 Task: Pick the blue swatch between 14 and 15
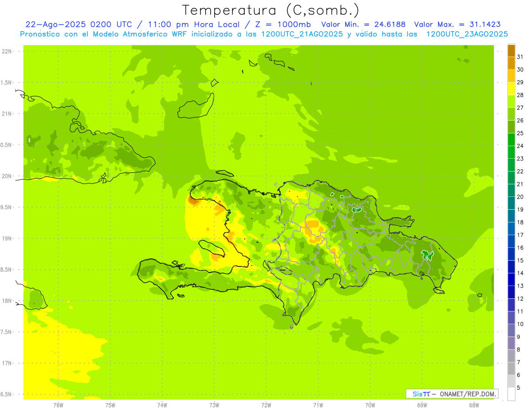point(511,267)
